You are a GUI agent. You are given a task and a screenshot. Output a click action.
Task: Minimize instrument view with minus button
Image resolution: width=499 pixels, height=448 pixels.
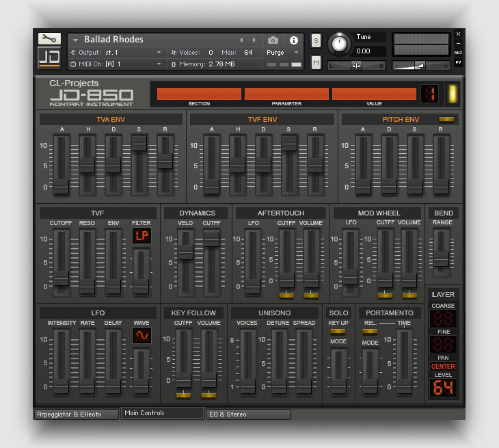point(458,43)
